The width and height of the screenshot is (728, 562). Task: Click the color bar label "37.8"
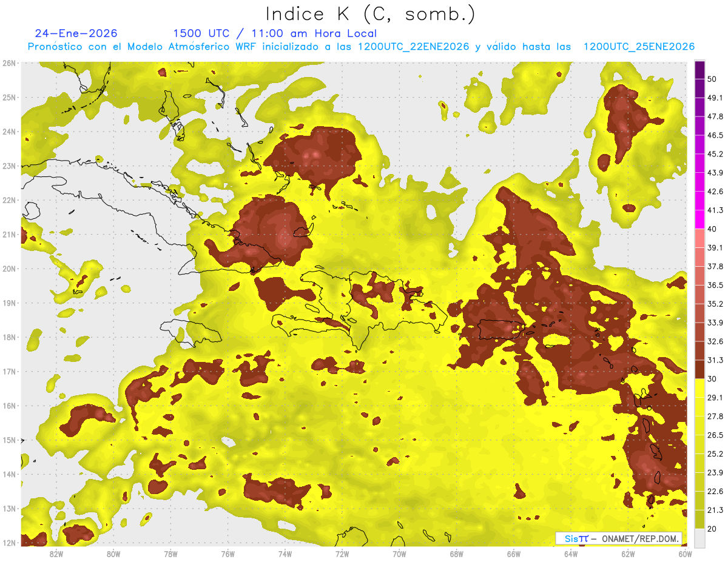[x=715, y=266]
